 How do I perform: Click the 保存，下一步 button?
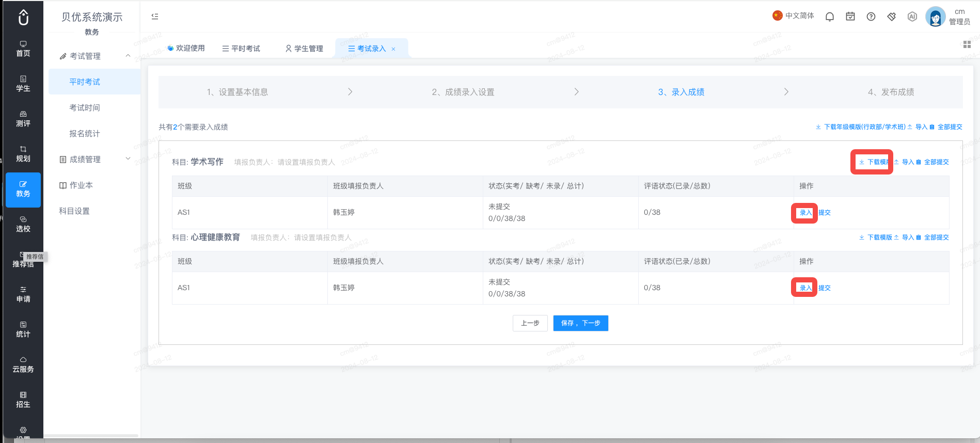[580, 323]
